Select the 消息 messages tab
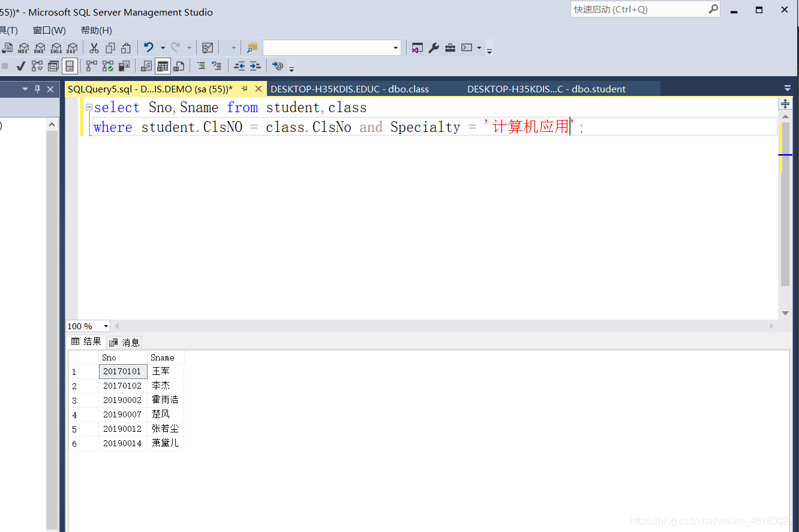Image resolution: width=799 pixels, height=532 pixels. [x=125, y=342]
